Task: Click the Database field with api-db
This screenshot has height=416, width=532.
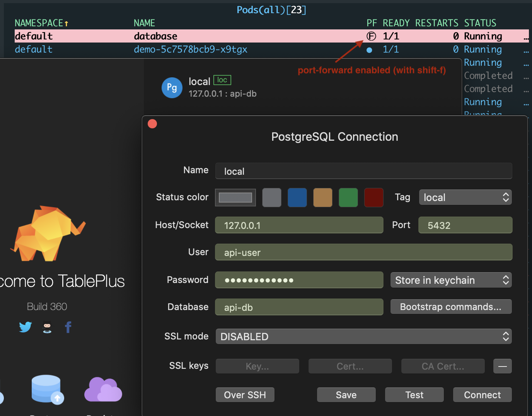Action: tap(299, 307)
